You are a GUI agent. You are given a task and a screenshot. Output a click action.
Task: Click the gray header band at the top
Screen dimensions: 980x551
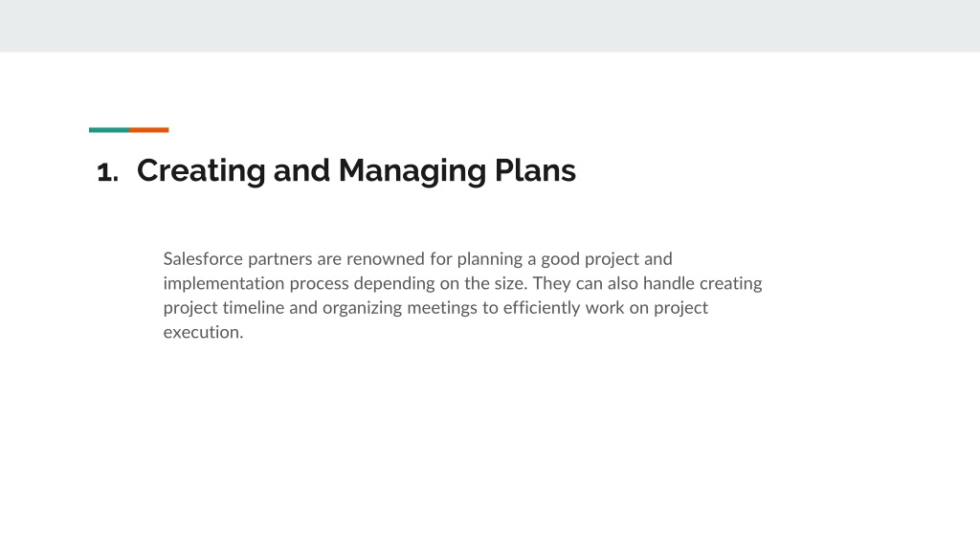tap(490, 26)
